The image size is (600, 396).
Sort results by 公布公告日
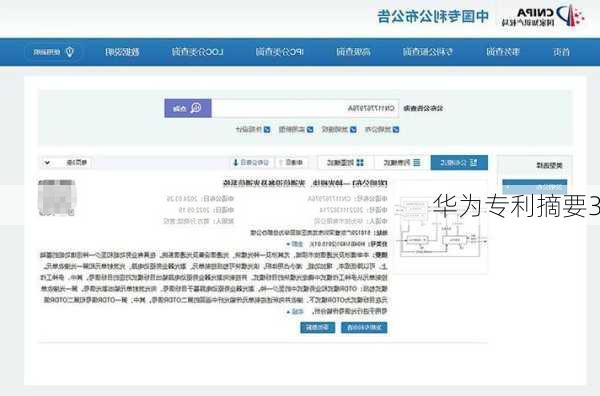(x=251, y=163)
